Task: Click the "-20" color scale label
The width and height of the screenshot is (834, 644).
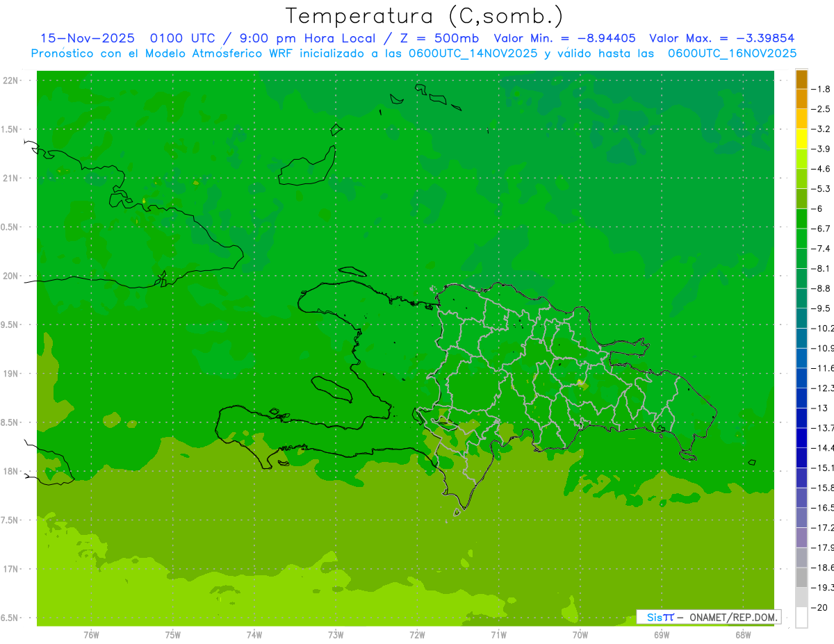Action: (x=819, y=608)
